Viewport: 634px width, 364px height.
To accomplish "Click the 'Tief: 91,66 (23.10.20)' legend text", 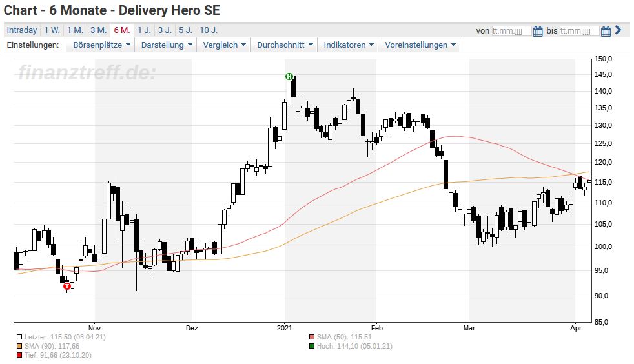I will click(58, 356).
